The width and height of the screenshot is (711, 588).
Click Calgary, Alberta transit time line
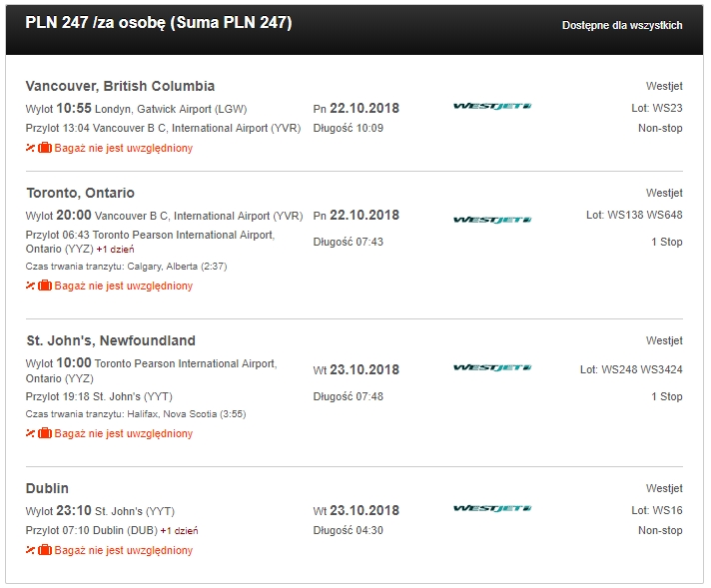click(126, 267)
